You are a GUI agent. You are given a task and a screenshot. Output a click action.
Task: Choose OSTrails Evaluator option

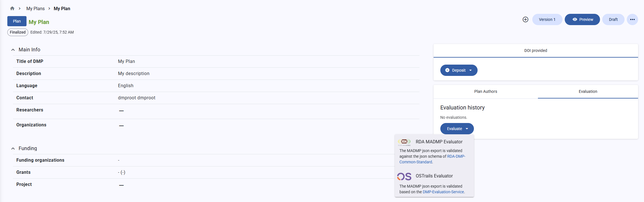[x=434, y=176]
